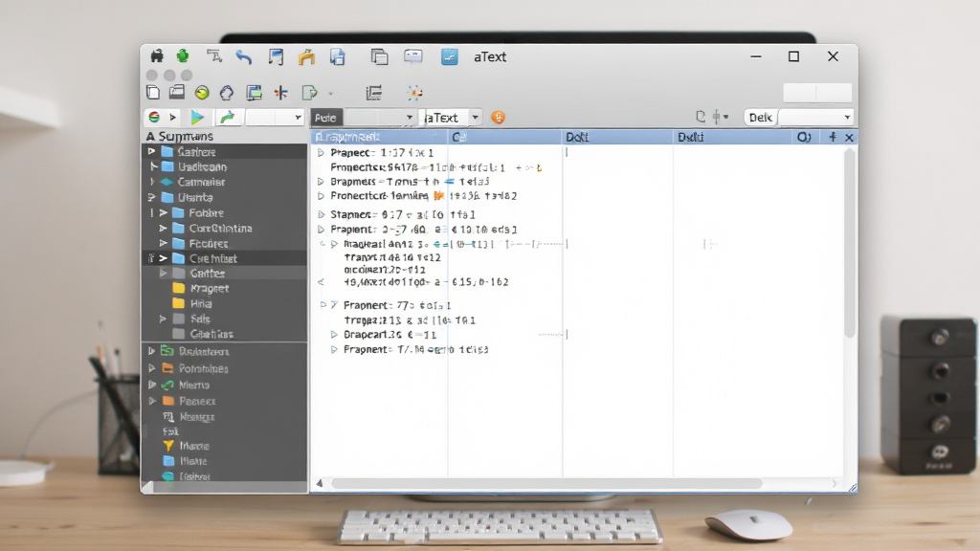The image size is (980, 551).
Task: Expand the 'Pofrstnipes' orange folder arrow
Action: pyautogui.click(x=152, y=368)
